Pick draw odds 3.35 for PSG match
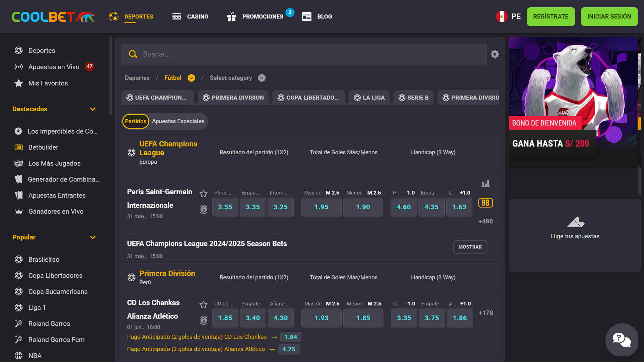Image resolution: width=644 pixels, height=362 pixels. [x=253, y=207]
